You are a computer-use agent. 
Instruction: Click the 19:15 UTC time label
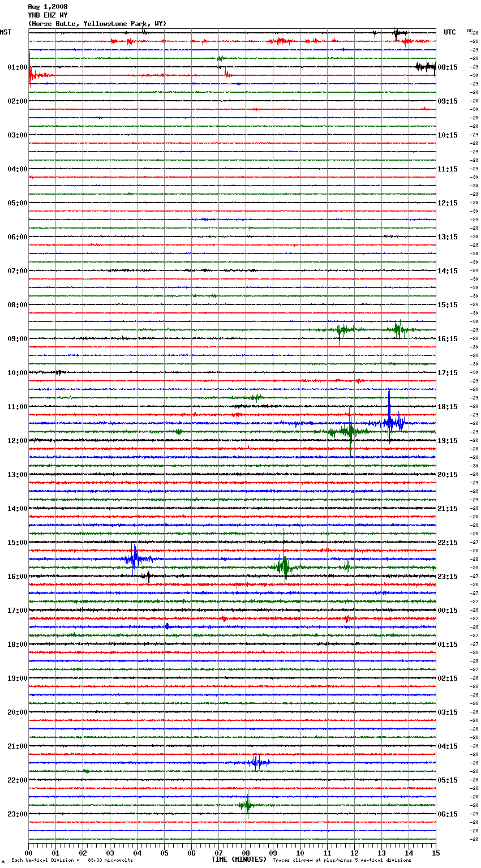448,441
